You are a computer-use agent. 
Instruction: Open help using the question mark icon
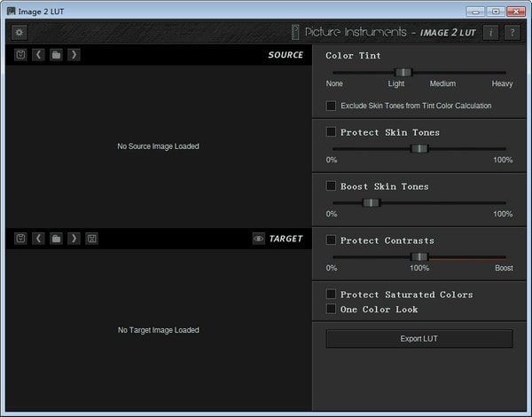(x=512, y=32)
